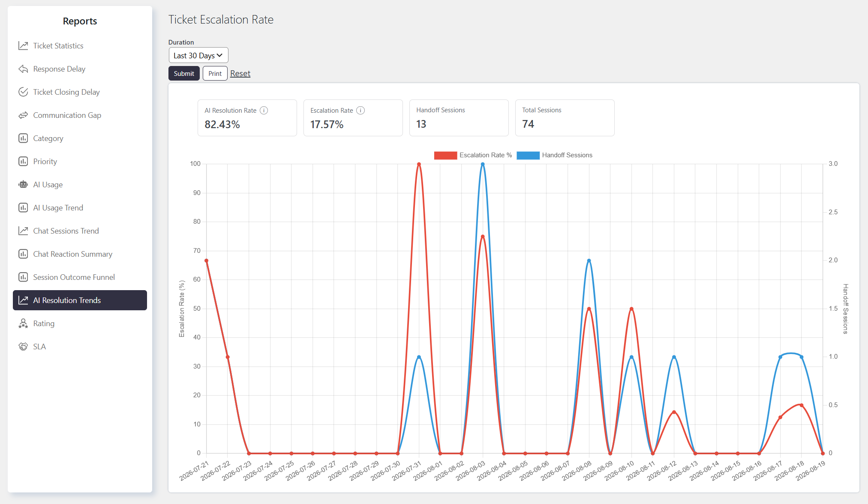The width and height of the screenshot is (868, 504).
Task: Open the Last 30 Days duration dropdown
Action: 198,55
